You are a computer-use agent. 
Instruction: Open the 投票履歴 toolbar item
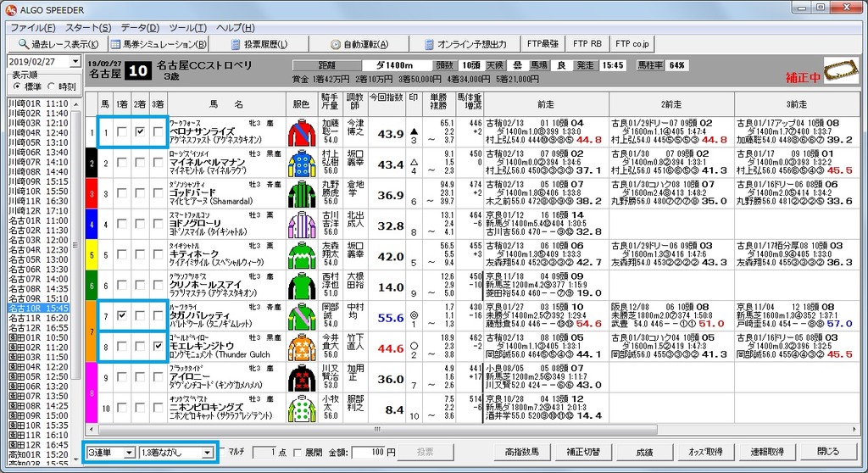pyautogui.click(x=259, y=44)
